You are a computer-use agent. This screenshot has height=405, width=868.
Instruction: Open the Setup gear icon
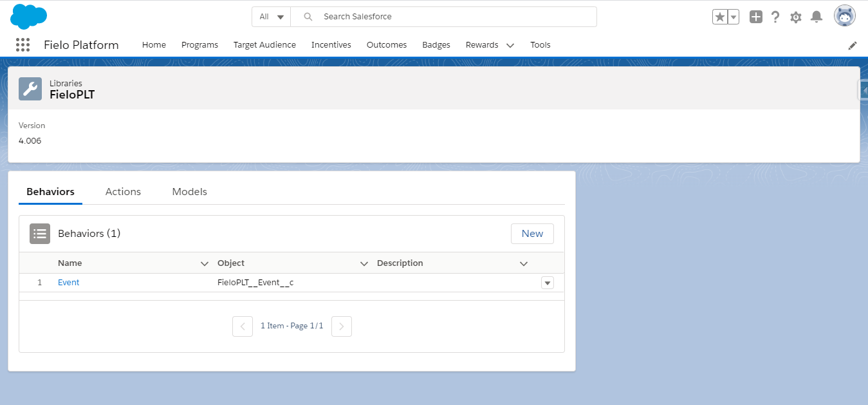click(796, 17)
